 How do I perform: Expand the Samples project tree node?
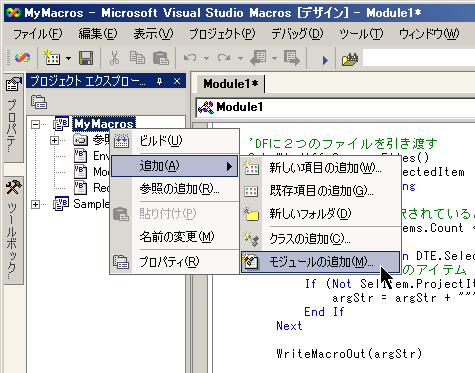[35, 204]
